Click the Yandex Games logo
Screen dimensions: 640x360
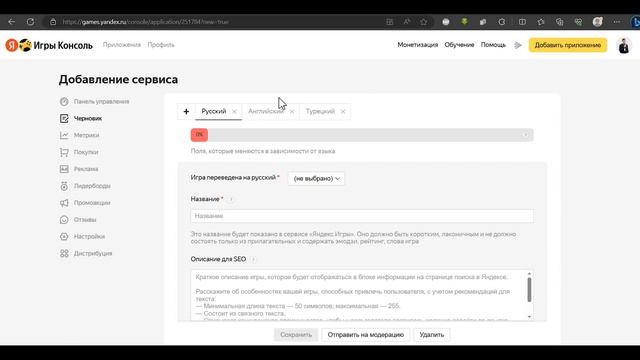point(49,45)
